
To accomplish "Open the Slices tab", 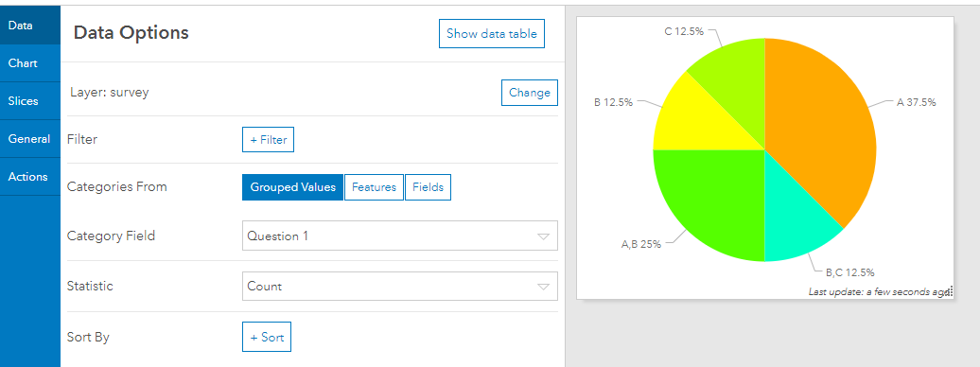I will pyautogui.click(x=30, y=100).
